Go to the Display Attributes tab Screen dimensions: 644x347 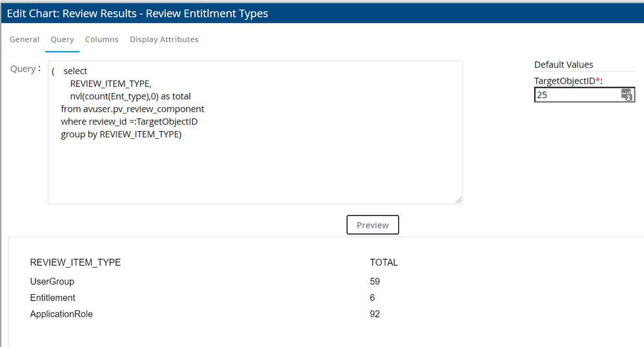tap(164, 39)
